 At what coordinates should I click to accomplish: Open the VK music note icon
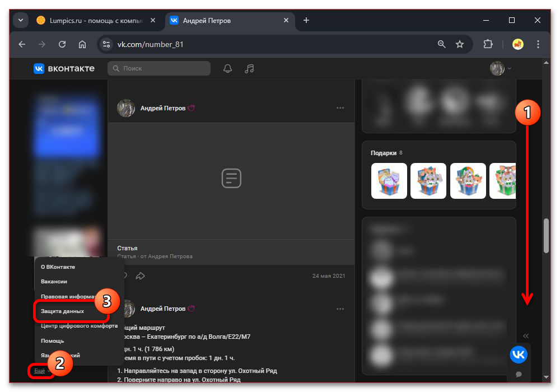pyautogui.click(x=250, y=68)
